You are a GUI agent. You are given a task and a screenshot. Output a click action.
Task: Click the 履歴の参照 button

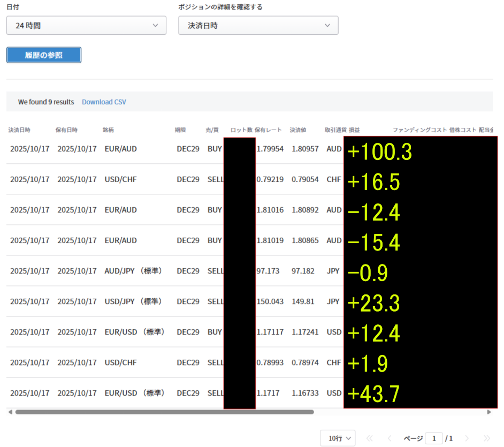44,55
